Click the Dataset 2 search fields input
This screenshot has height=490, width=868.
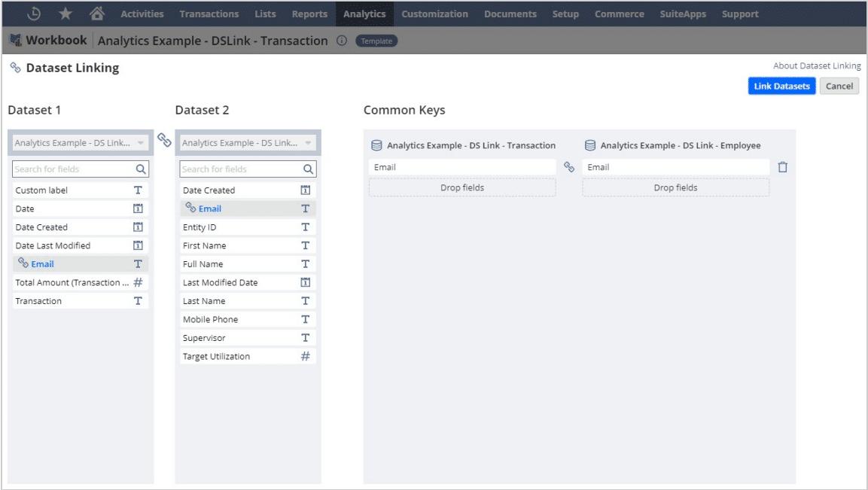click(239, 169)
